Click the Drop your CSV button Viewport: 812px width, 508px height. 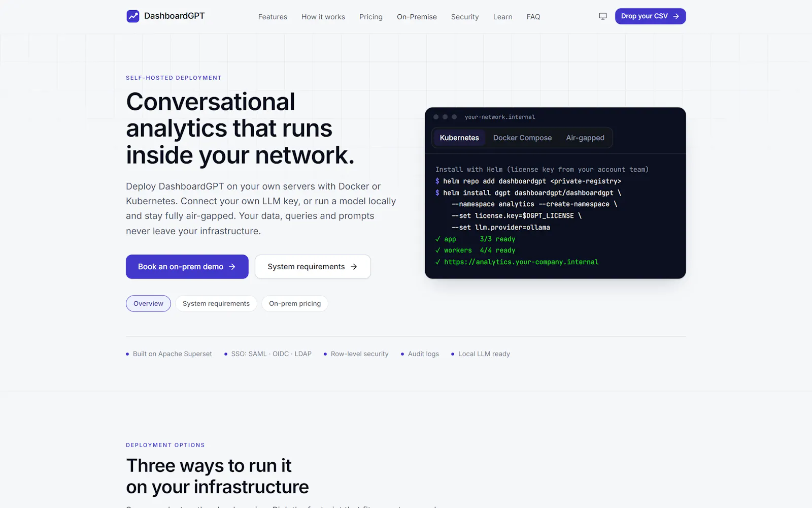tap(650, 16)
